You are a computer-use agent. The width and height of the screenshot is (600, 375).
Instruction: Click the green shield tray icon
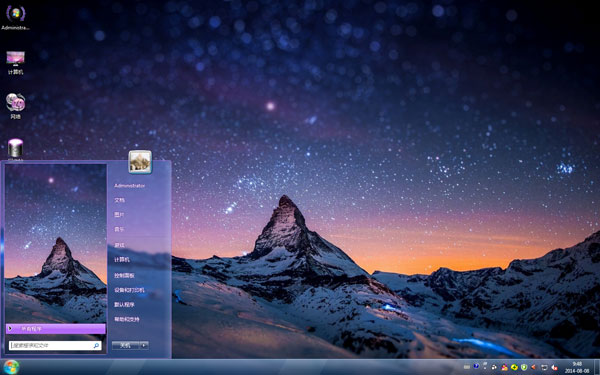point(524,367)
